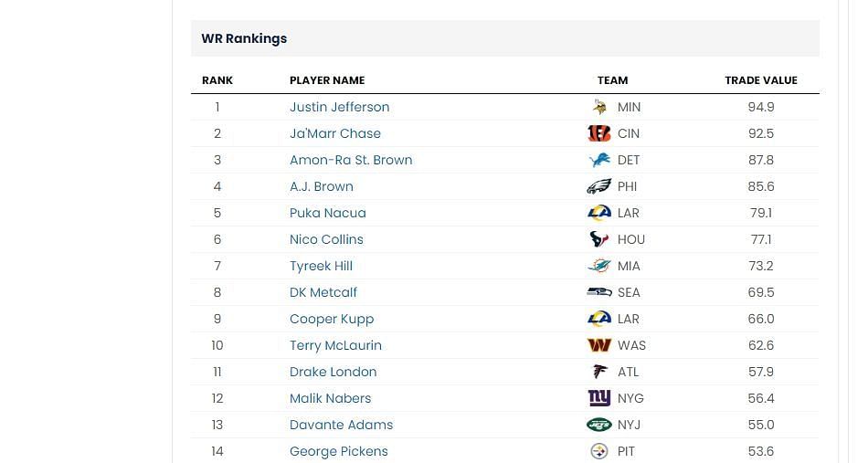
Task: Click the New York Jets logo
Action: (x=599, y=425)
